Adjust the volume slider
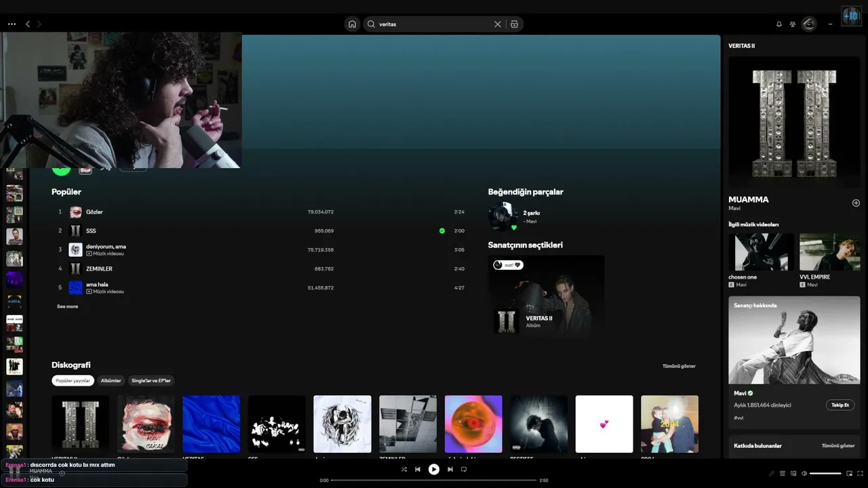 [x=825, y=473]
